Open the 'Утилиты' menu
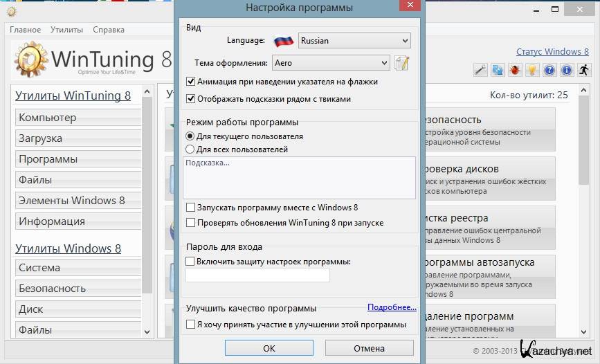 [66, 30]
